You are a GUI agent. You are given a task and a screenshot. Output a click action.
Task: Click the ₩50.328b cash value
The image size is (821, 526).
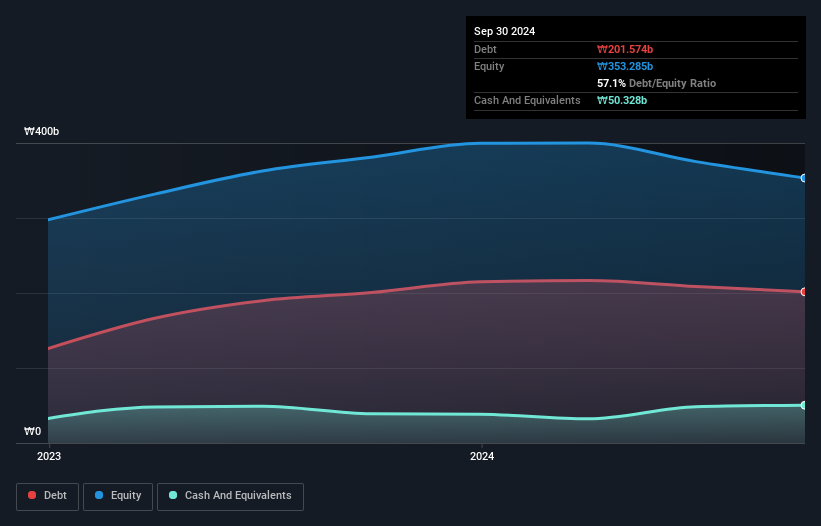(622, 100)
